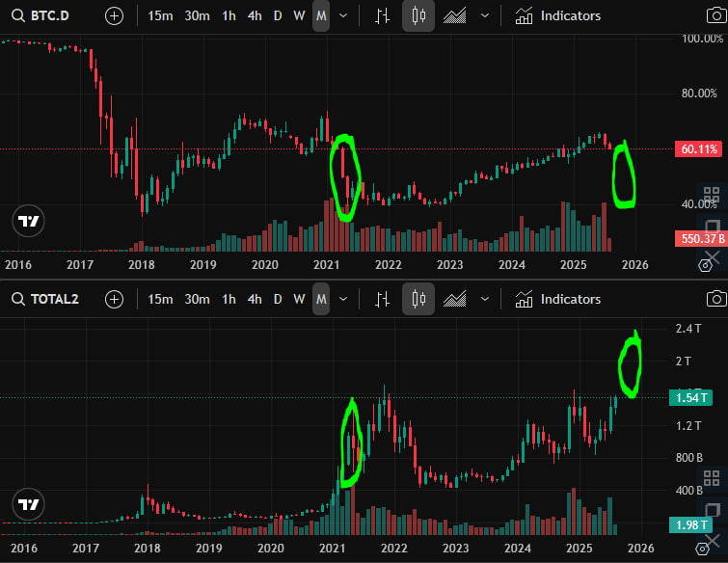The width and height of the screenshot is (728, 563).
Task: Choose candles chart style on BTC.D chart
Action: [x=418, y=15]
